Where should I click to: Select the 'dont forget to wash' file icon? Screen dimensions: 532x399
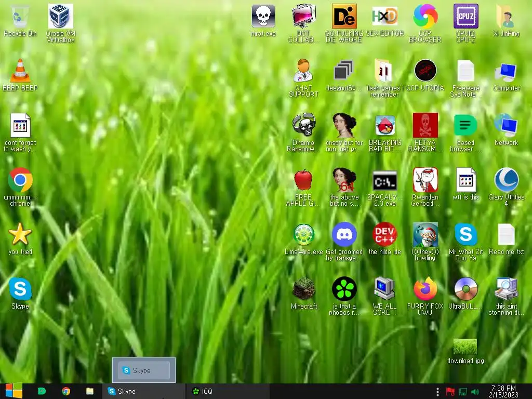20,125
